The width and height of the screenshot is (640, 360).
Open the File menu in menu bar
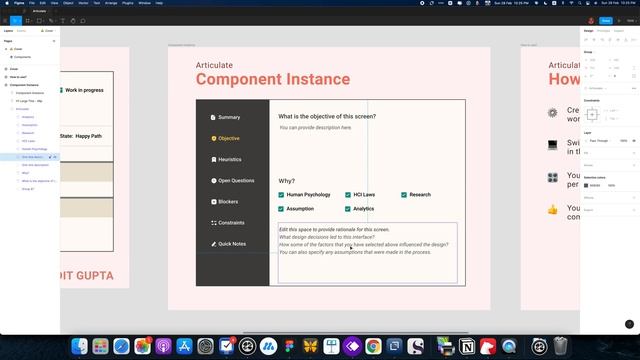point(31,3)
